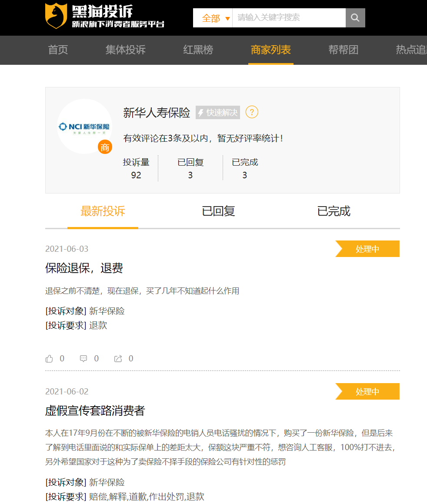Switch to the 已回复 tab

click(218, 211)
